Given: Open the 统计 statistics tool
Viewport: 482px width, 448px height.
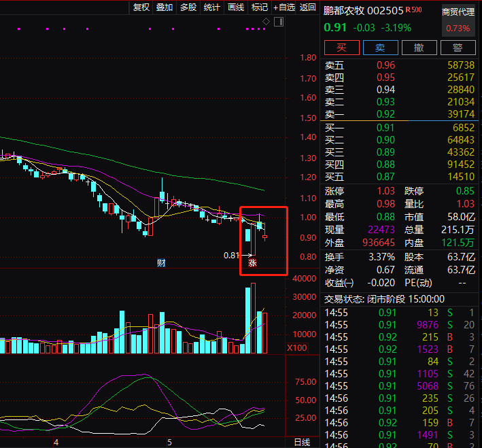Looking at the screenshot, I should point(212,7).
